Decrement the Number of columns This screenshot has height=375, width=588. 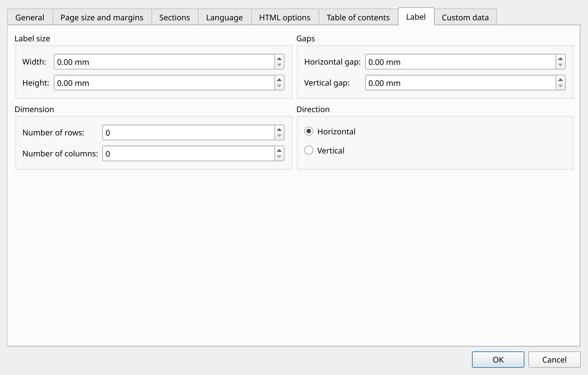pos(279,157)
